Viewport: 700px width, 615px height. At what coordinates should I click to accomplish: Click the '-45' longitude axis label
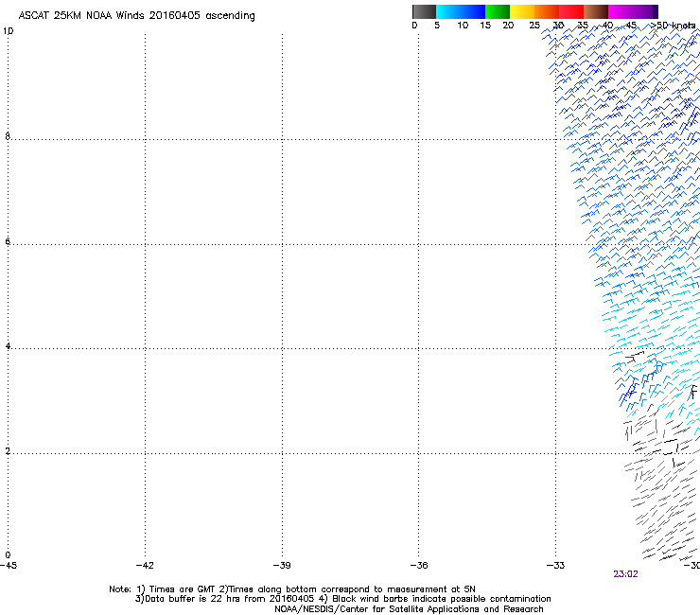pos(9,566)
